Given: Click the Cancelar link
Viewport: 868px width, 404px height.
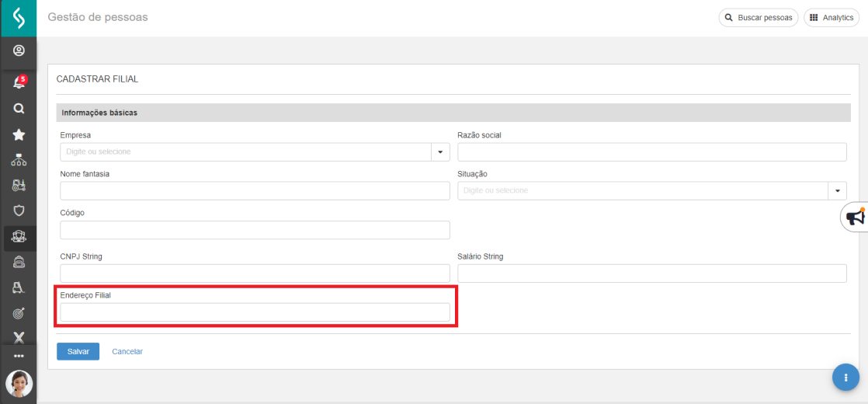Looking at the screenshot, I should point(127,351).
